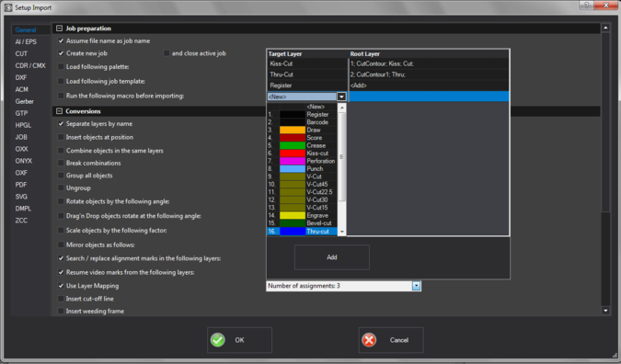This screenshot has width=621, height=364.
Task: Enable and close active job checkbox
Action: [167, 53]
